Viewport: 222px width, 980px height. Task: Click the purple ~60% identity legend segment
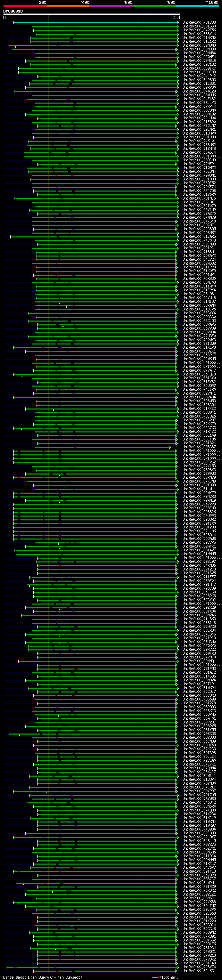coord(111,6)
